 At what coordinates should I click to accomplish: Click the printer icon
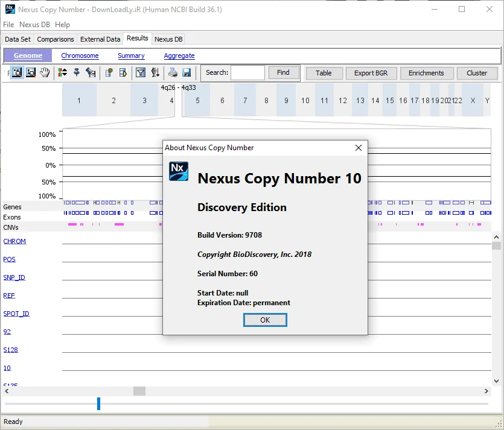click(173, 72)
